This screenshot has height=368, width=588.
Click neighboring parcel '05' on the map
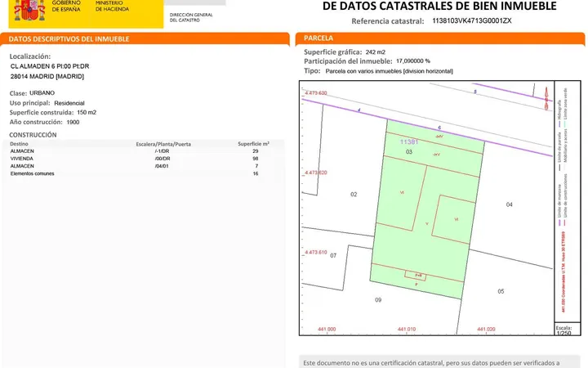(501, 291)
